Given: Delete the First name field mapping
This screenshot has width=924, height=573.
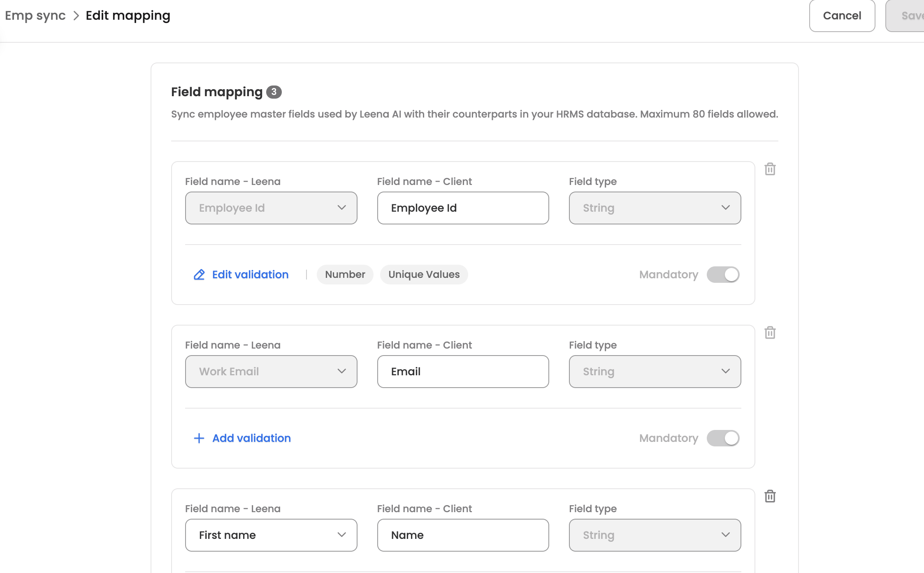Looking at the screenshot, I should pyautogui.click(x=770, y=496).
